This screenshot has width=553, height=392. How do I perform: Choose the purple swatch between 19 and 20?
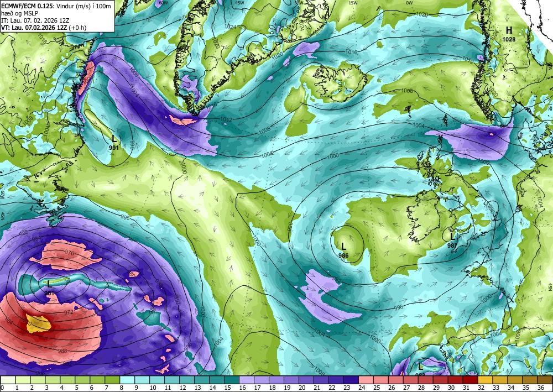click(291, 380)
